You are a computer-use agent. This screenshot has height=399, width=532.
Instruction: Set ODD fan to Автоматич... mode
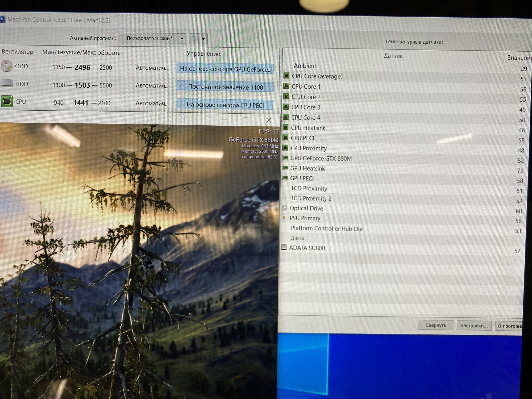[152, 68]
